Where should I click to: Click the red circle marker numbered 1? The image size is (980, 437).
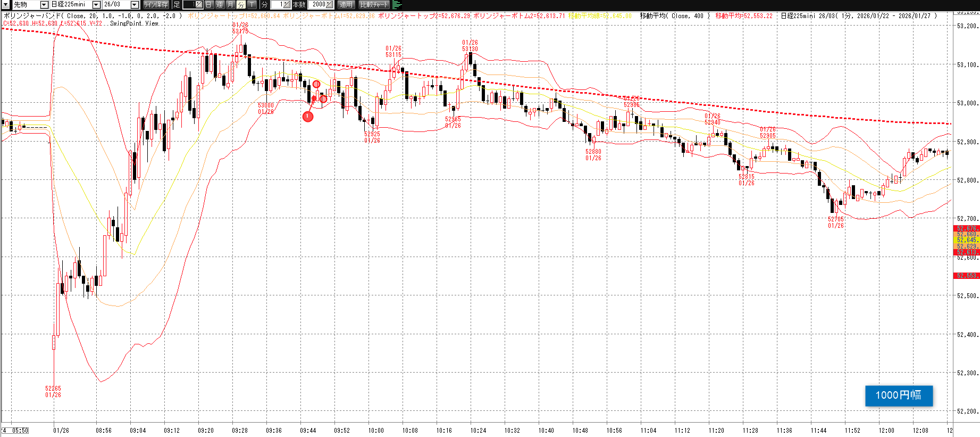click(x=308, y=117)
